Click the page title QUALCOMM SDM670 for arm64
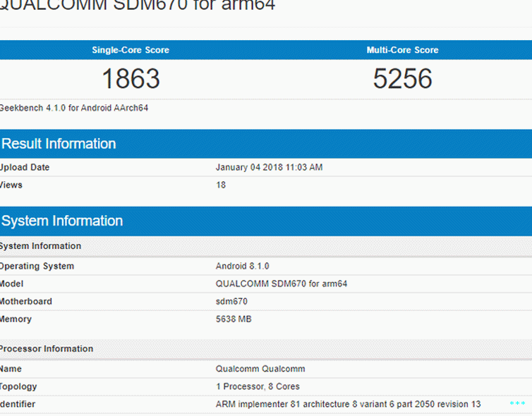Viewport: 532px width, 416px height. pos(137,6)
